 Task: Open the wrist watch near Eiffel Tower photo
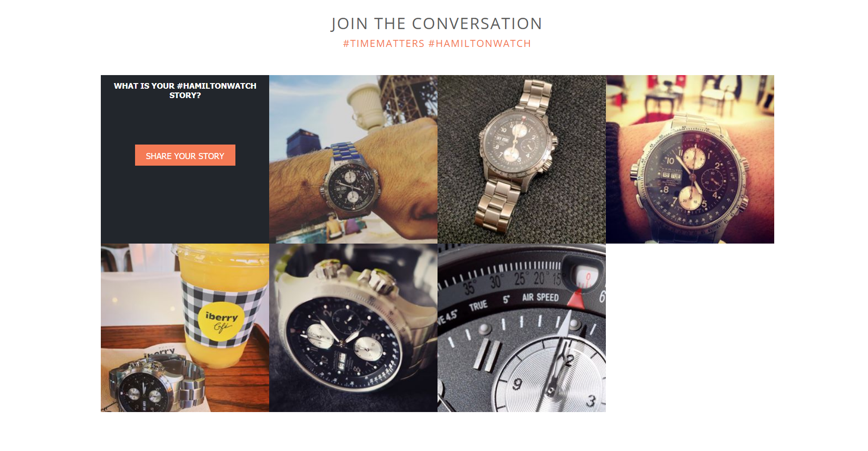pyautogui.click(x=353, y=159)
